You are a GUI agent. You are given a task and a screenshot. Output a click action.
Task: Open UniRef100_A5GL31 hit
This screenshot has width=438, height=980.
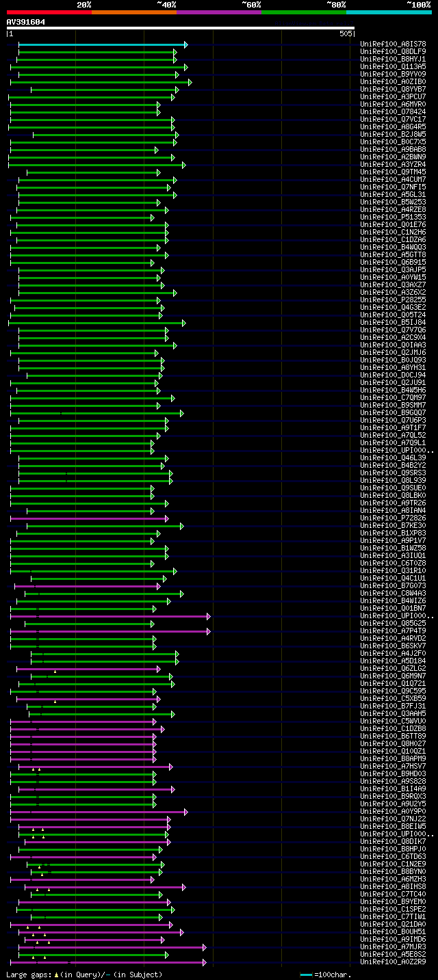[x=393, y=195]
